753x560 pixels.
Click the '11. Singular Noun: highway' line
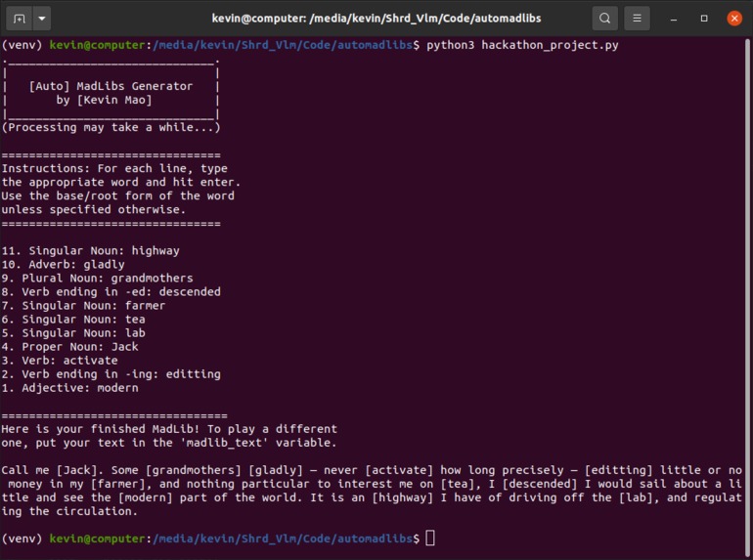tap(91, 250)
